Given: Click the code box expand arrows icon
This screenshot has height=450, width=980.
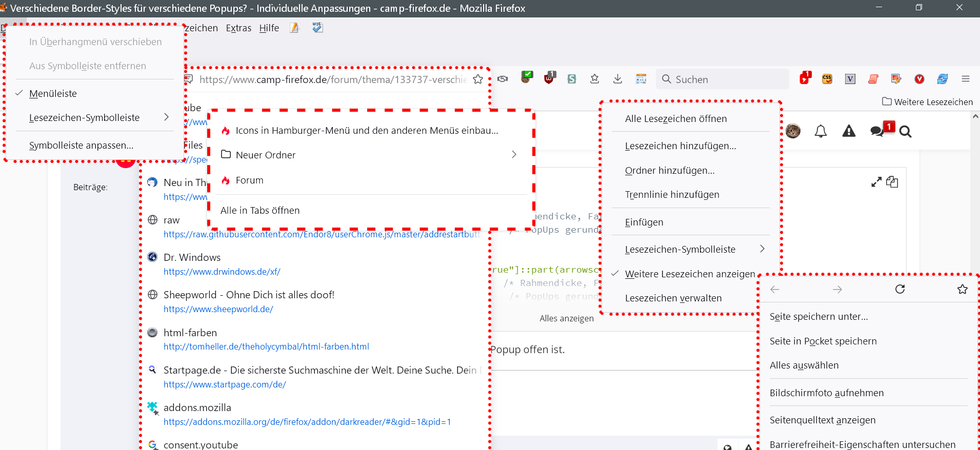Looking at the screenshot, I should (876, 182).
